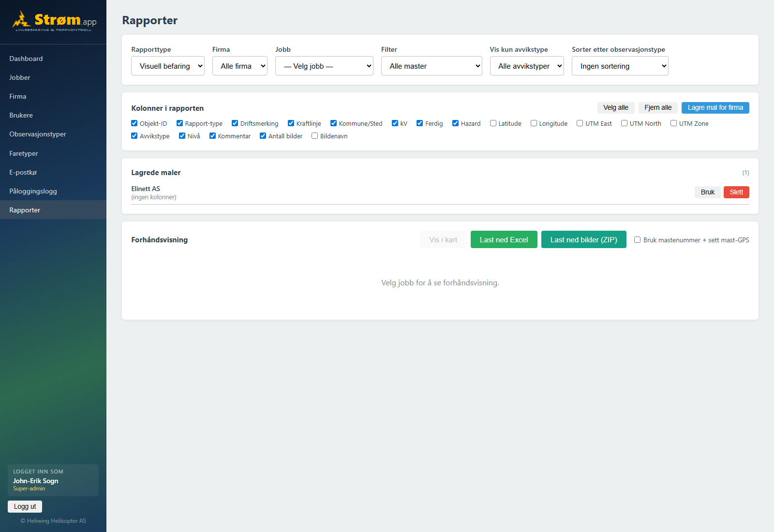Go to Jobber in sidebar
774x532 pixels.
tap(53, 77)
